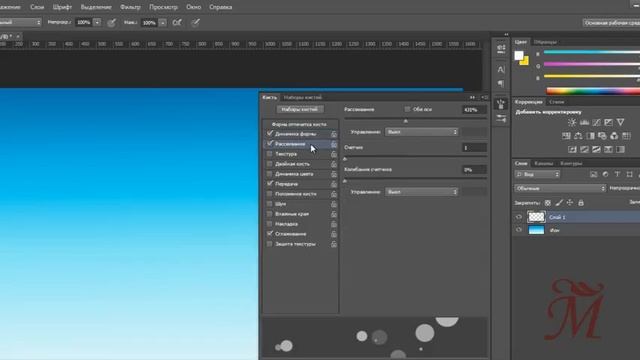Check the Обе оси scatter checkbox
Screen dimensions: 640x360
407,109
